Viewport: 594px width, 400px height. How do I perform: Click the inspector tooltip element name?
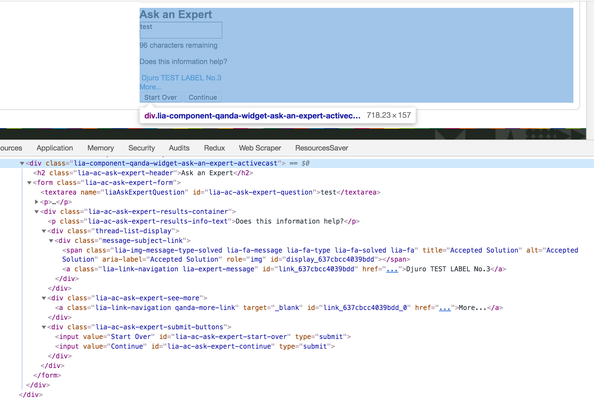tap(252, 116)
